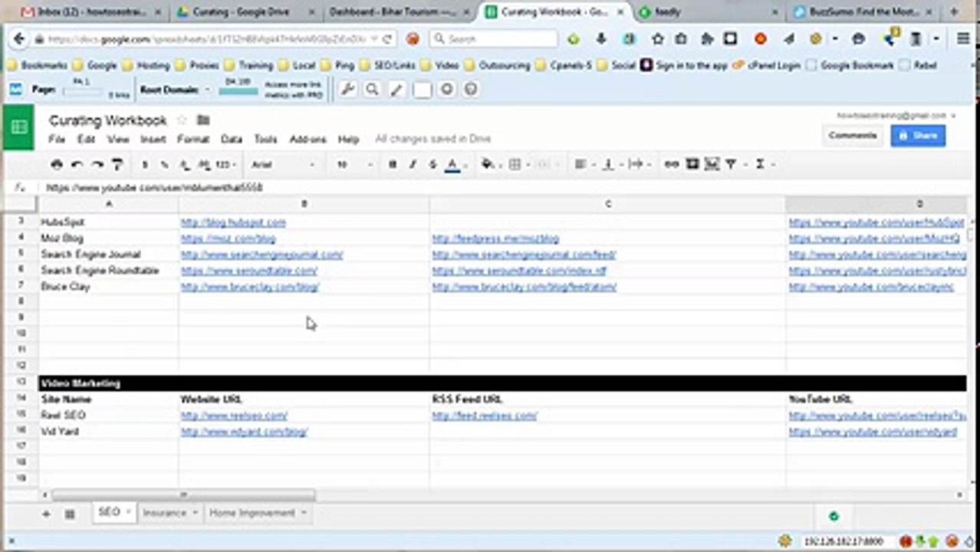Open the Sheets home icon
This screenshot has width=980, height=552.
pos(19,127)
